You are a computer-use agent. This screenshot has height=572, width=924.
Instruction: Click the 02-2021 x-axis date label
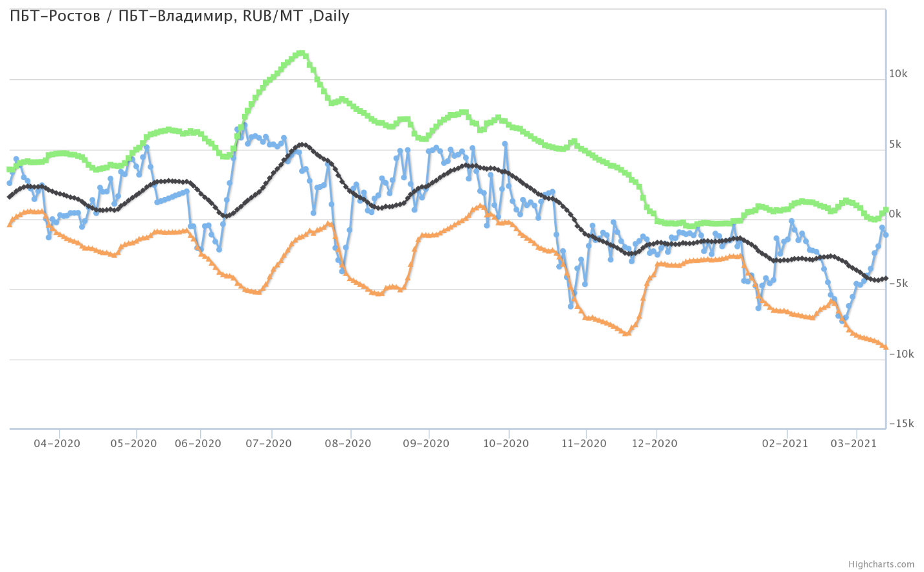pyautogui.click(x=785, y=444)
